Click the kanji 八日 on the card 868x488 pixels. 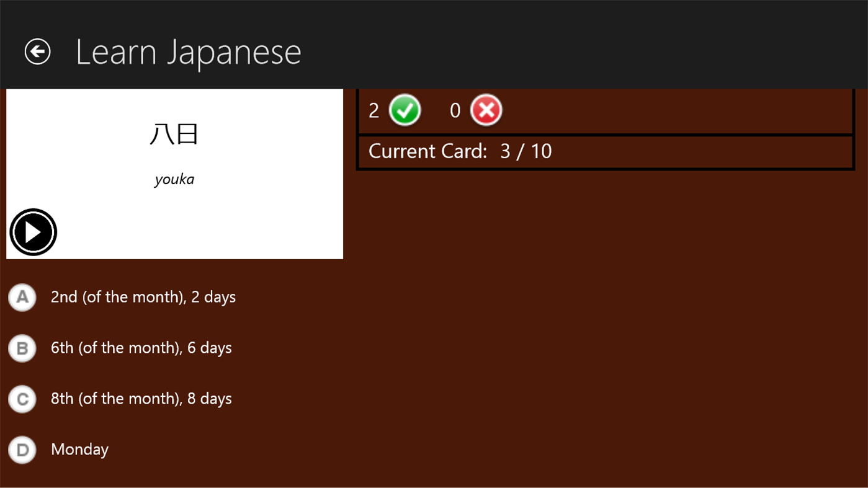point(174,134)
